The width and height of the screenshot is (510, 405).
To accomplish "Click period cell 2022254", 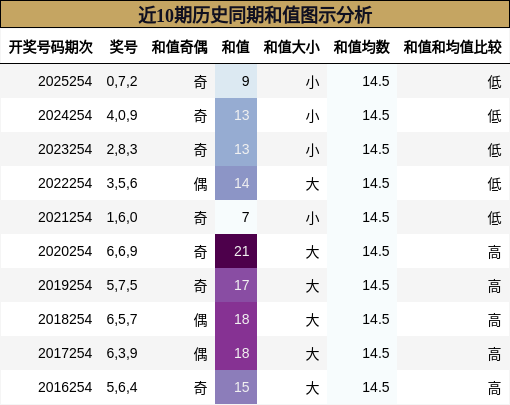I will tap(65, 183).
